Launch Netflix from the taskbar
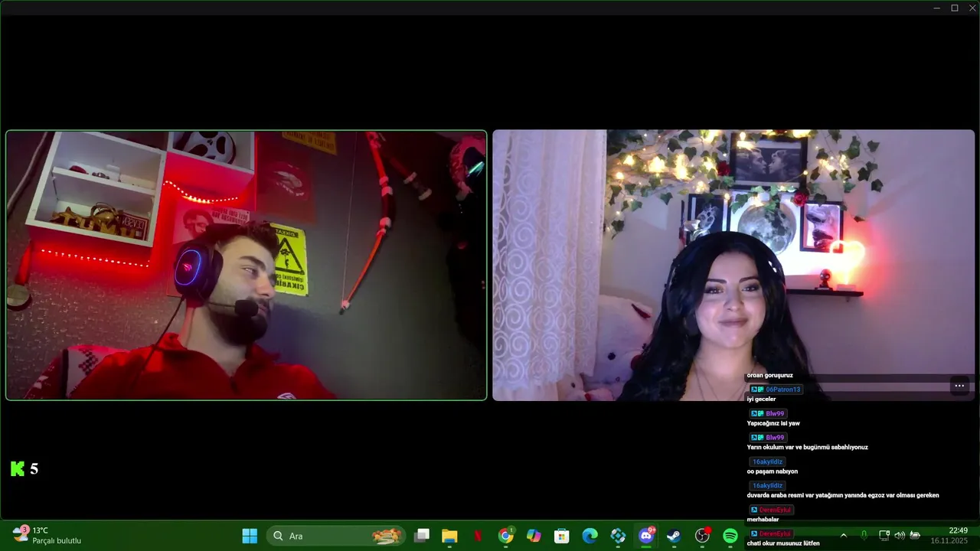Viewport: 980px width, 551px height. (x=478, y=536)
